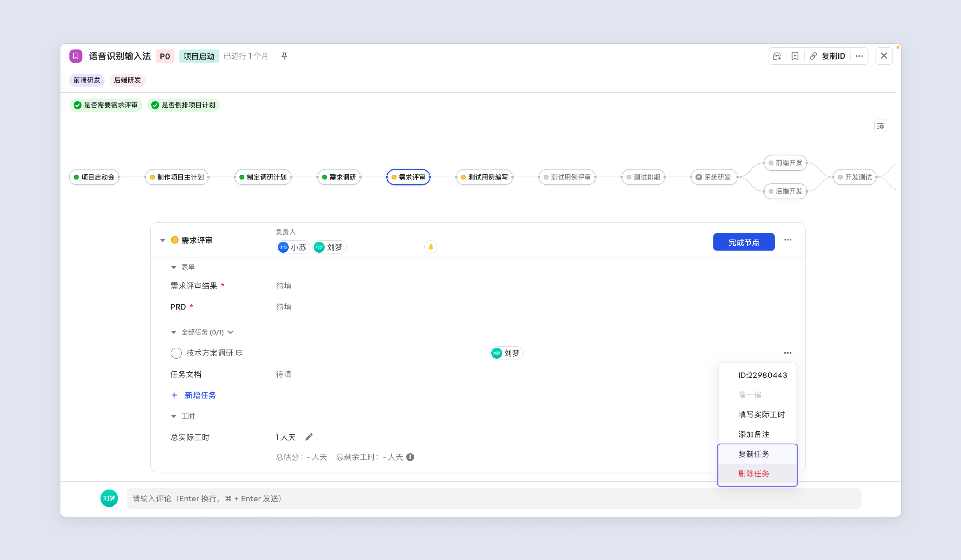Select 复制任务 menu item
The height and width of the screenshot is (560, 961).
click(x=757, y=454)
